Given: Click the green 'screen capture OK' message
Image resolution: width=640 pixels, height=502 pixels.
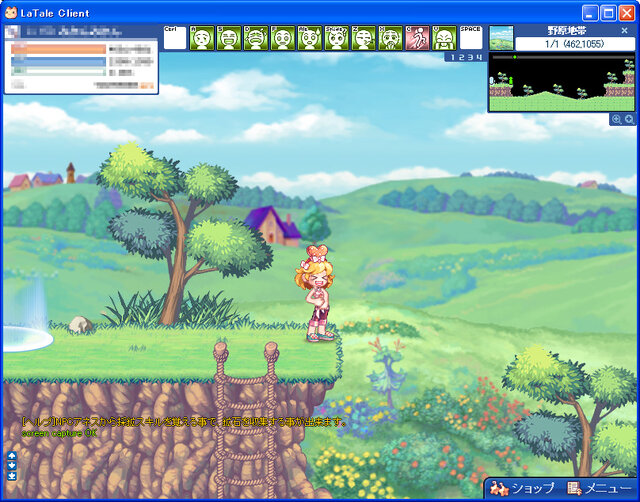Looking at the screenshot, I should (x=60, y=433).
